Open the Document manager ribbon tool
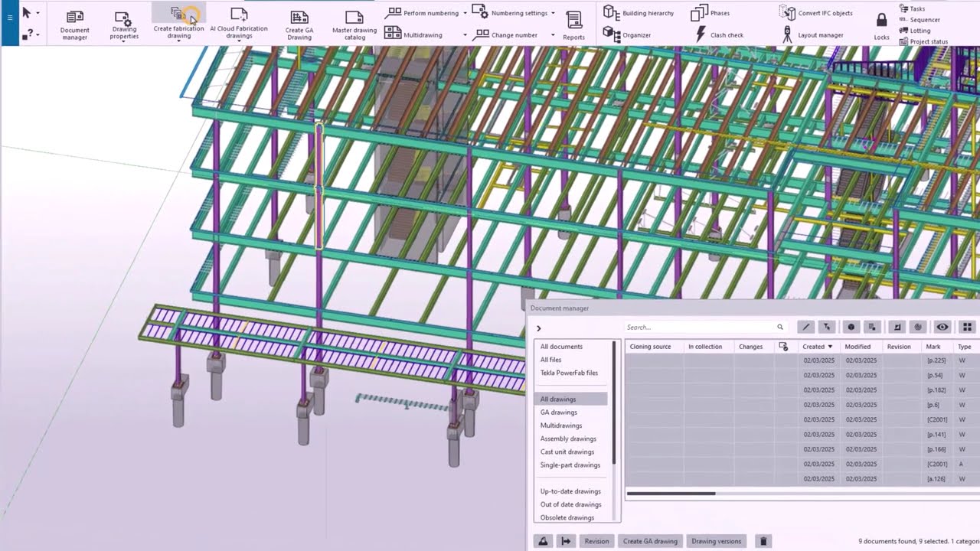The width and height of the screenshot is (980, 551). (x=74, y=24)
